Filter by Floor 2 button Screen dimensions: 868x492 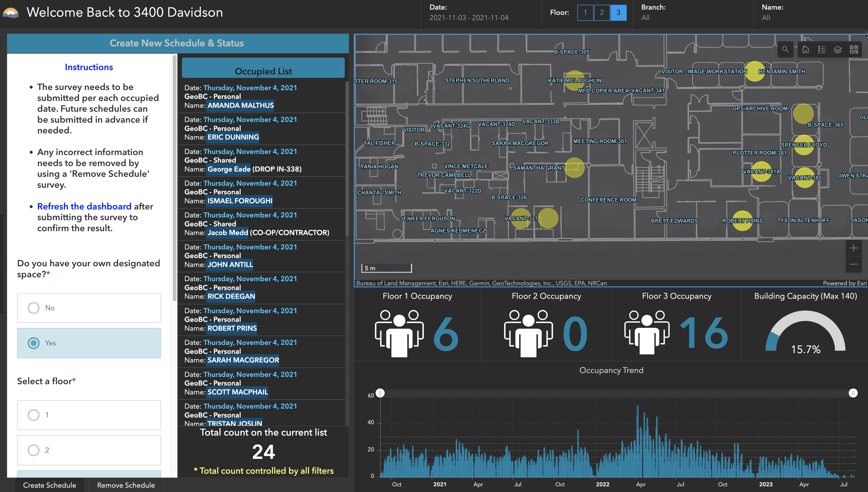pyautogui.click(x=602, y=13)
